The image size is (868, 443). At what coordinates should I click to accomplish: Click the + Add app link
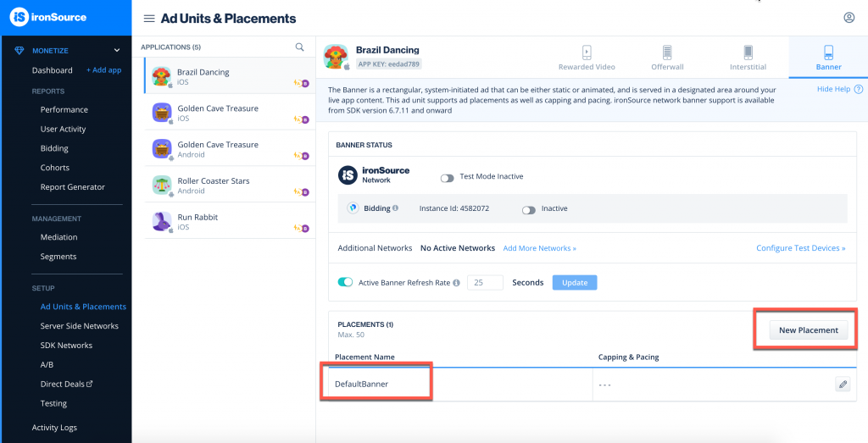click(x=103, y=70)
